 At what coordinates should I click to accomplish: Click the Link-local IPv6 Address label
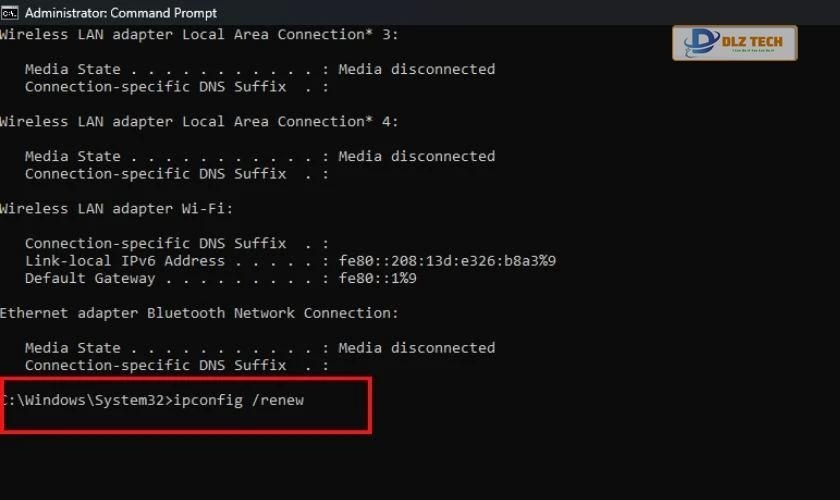click(x=125, y=261)
